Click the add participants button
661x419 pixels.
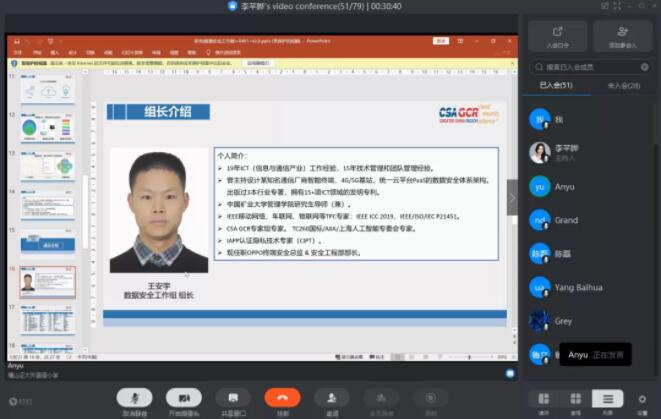[x=623, y=36]
